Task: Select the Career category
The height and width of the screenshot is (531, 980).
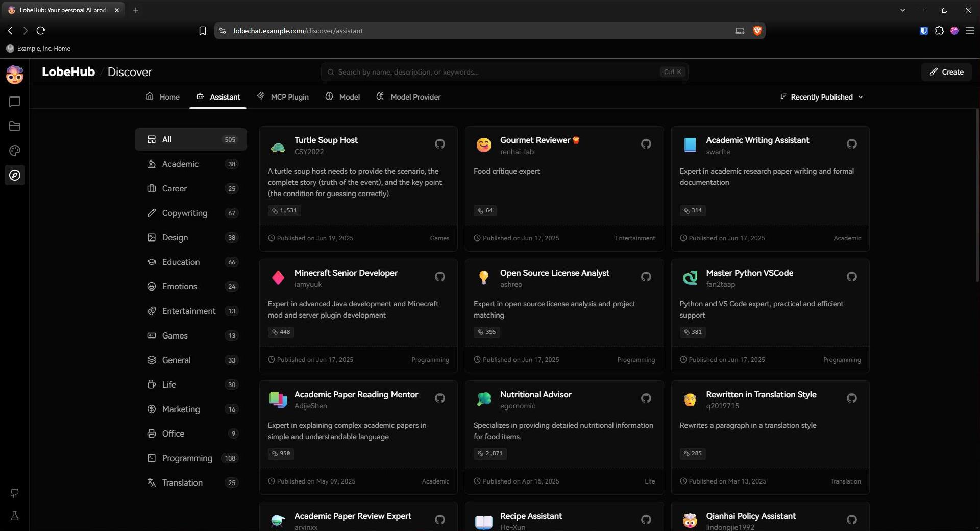Action: tap(191, 188)
